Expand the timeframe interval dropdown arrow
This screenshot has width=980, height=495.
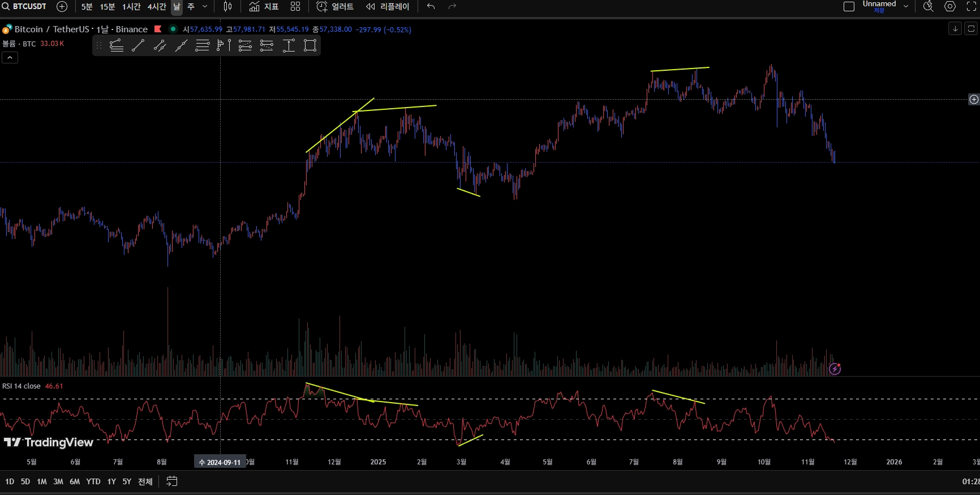click(205, 7)
